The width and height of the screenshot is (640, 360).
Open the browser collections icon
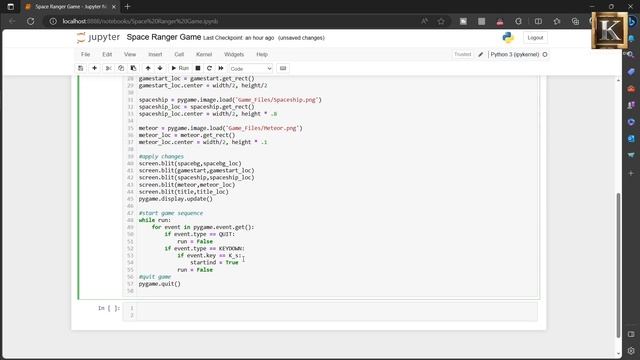pos(575,21)
